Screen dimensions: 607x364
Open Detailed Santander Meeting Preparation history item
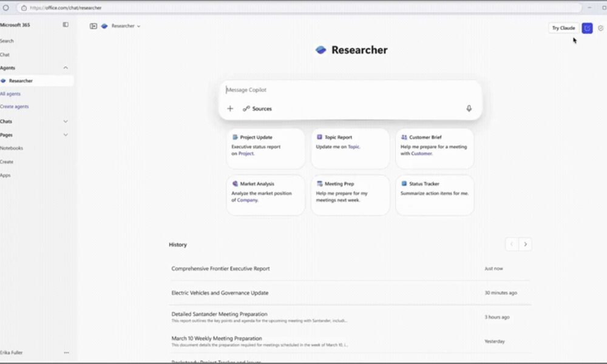pos(350,317)
